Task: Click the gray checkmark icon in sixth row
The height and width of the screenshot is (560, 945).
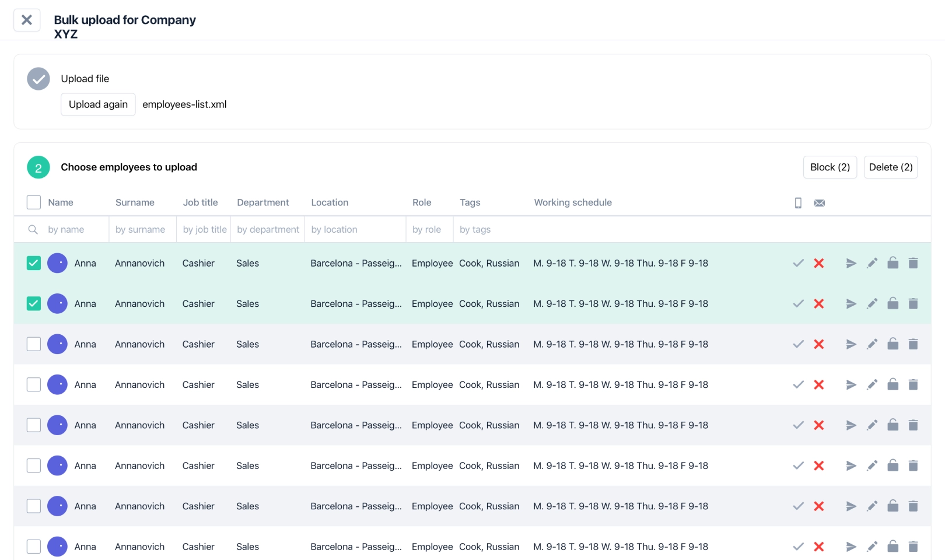Action: (798, 466)
